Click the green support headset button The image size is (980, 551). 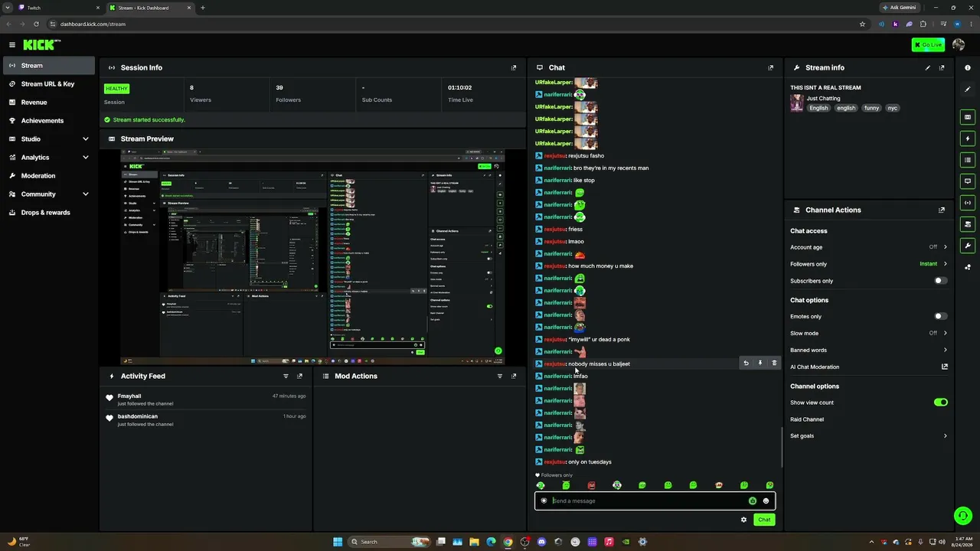tap(963, 516)
